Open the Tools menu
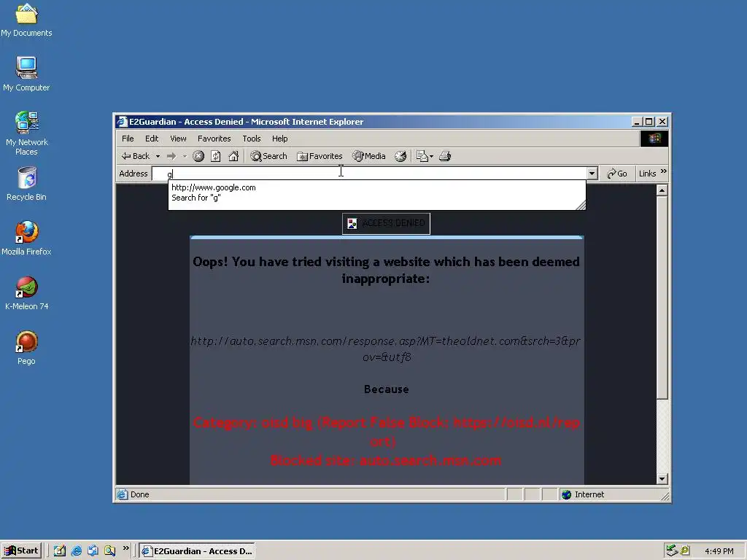The width and height of the screenshot is (747, 560). click(x=252, y=139)
